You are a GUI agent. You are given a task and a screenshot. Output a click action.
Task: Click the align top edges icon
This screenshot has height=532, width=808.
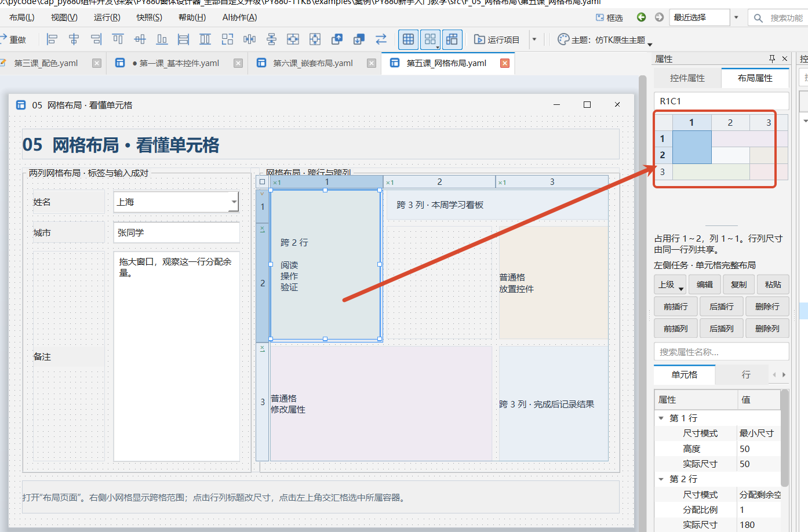point(118,39)
